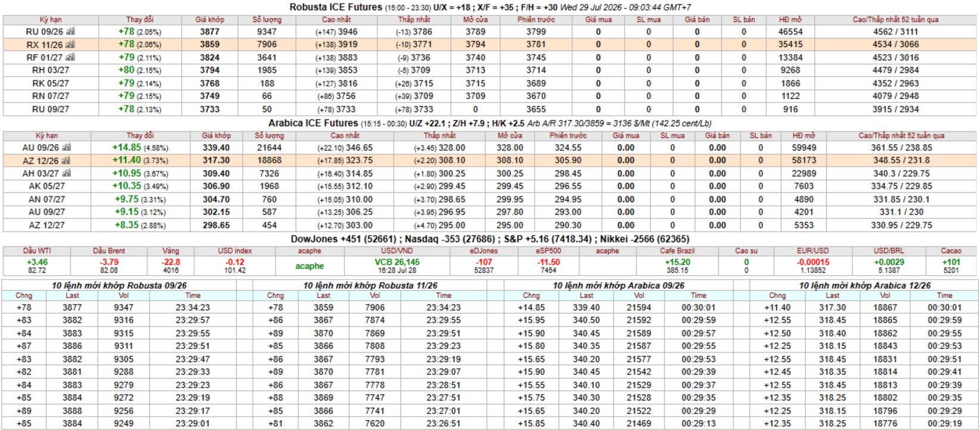980x430 pixels.
Task: Open the chart icon beside AZ 12/26
Action: pyautogui.click(x=66, y=160)
